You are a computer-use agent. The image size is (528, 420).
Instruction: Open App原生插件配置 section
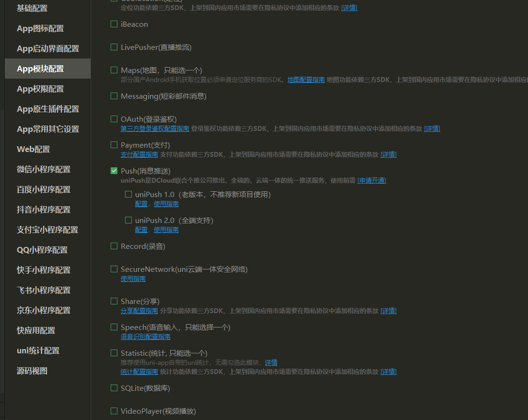(48, 109)
